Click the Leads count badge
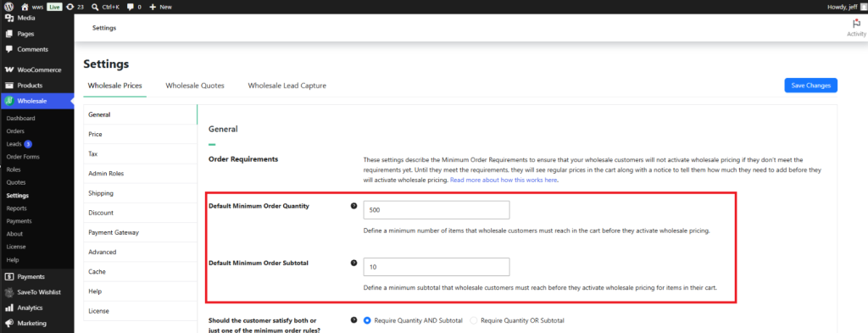This screenshot has height=333, width=868. (28, 144)
